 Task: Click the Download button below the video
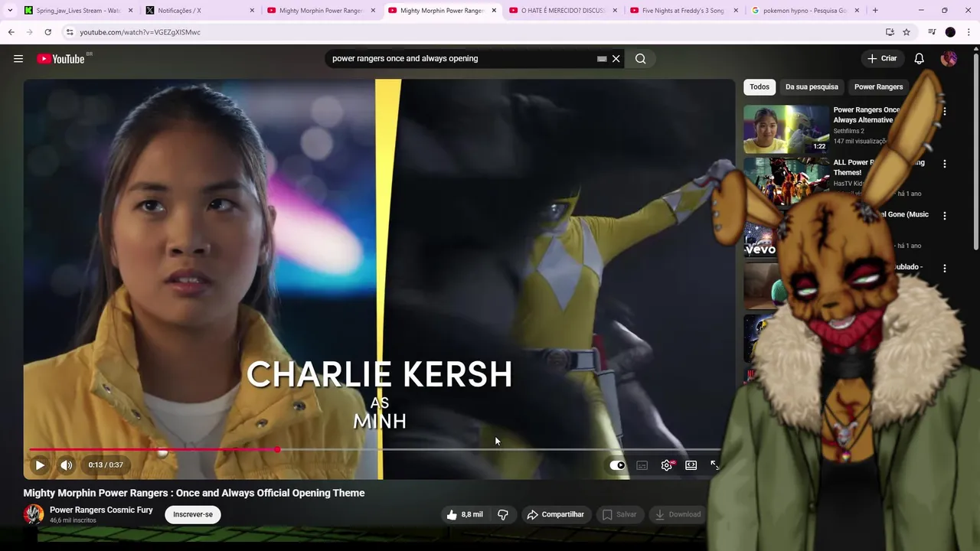click(x=678, y=514)
